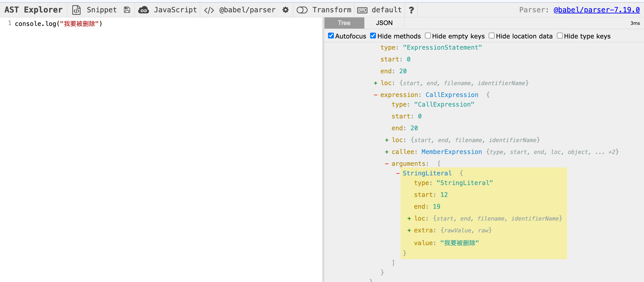Viewport: 644px width, 282px height.
Task: Enable Hide location data checkbox
Action: coord(491,36)
